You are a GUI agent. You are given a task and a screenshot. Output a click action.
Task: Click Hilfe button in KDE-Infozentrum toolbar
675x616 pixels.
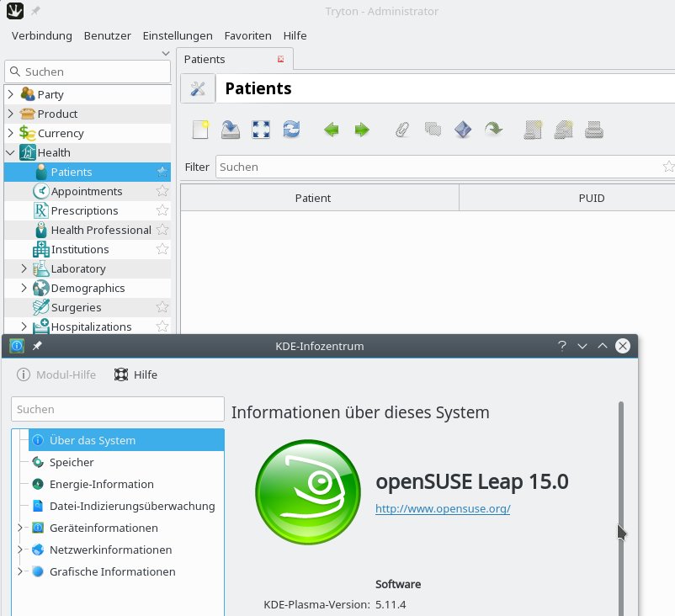(136, 374)
